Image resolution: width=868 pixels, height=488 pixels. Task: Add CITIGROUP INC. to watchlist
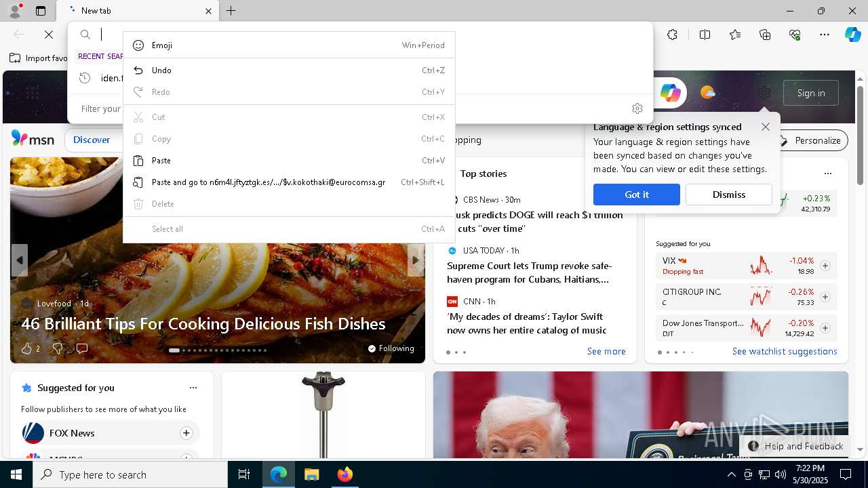pyautogui.click(x=825, y=297)
